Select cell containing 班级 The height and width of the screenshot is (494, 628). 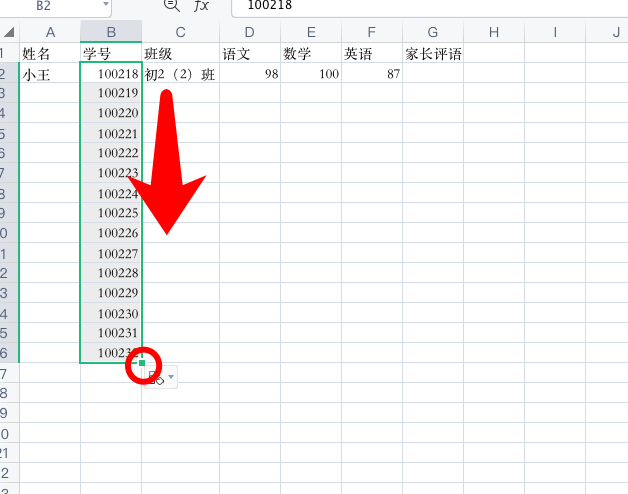pyautogui.click(x=180, y=53)
